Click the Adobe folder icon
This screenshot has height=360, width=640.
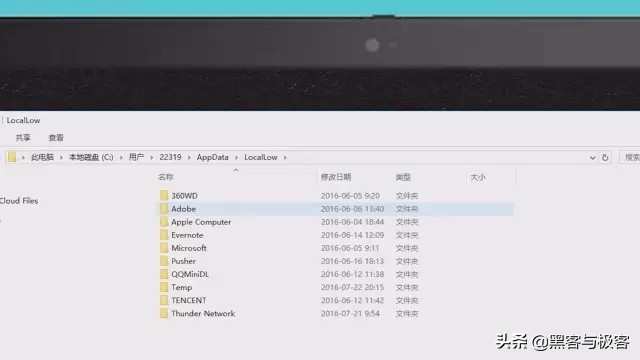(x=164, y=209)
